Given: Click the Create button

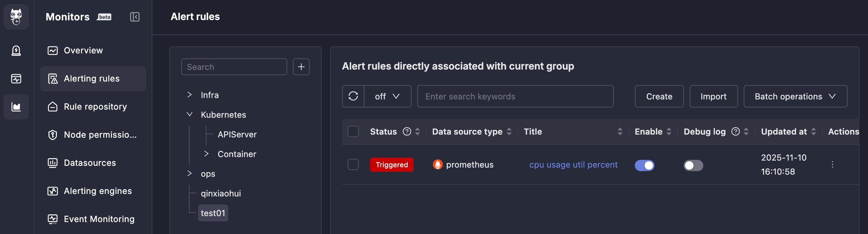Looking at the screenshot, I should [x=659, y=96].
